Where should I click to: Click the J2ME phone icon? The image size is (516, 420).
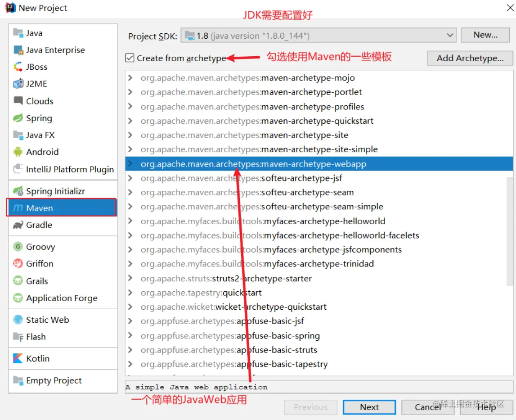pos(18,84)
